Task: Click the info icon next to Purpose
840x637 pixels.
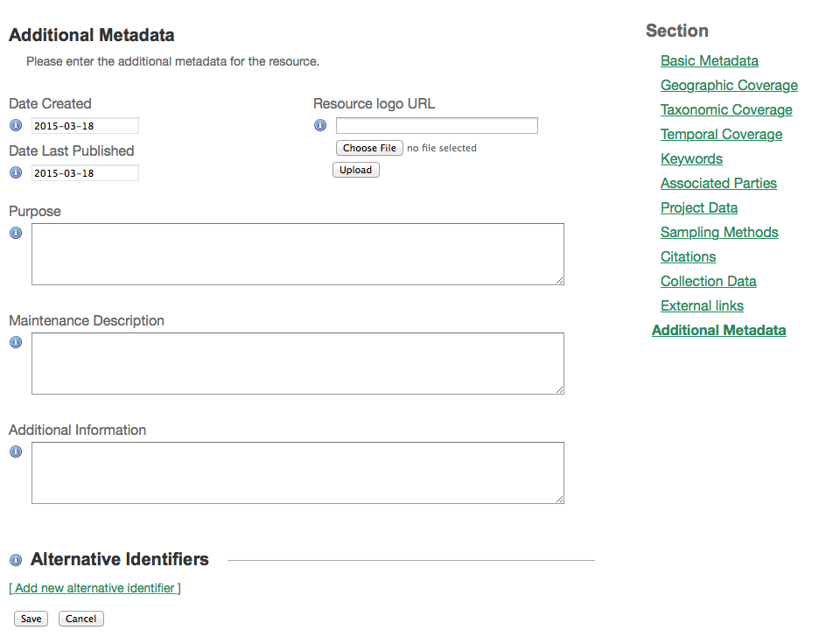Action: tap(15, 233)
